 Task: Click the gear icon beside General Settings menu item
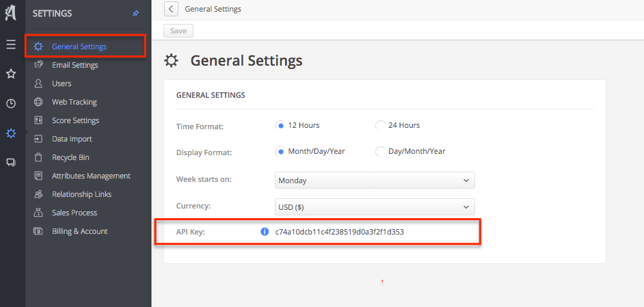click(38, 46)
